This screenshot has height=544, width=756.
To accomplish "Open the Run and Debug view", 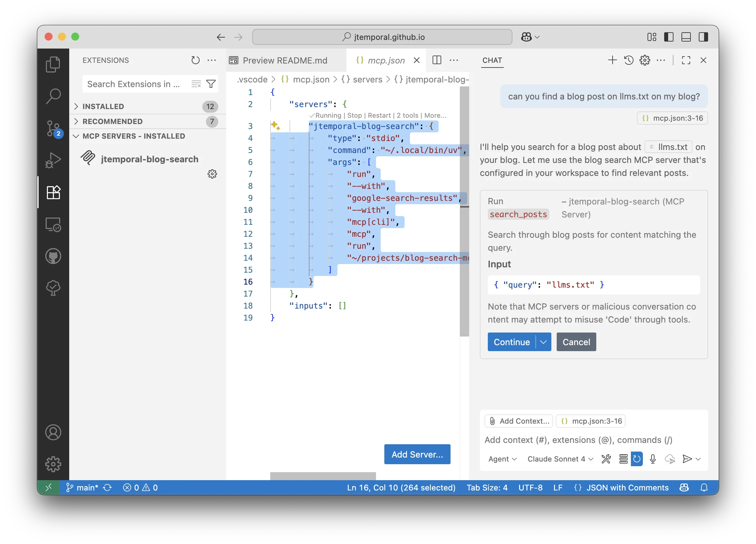I will click(53, 160).
